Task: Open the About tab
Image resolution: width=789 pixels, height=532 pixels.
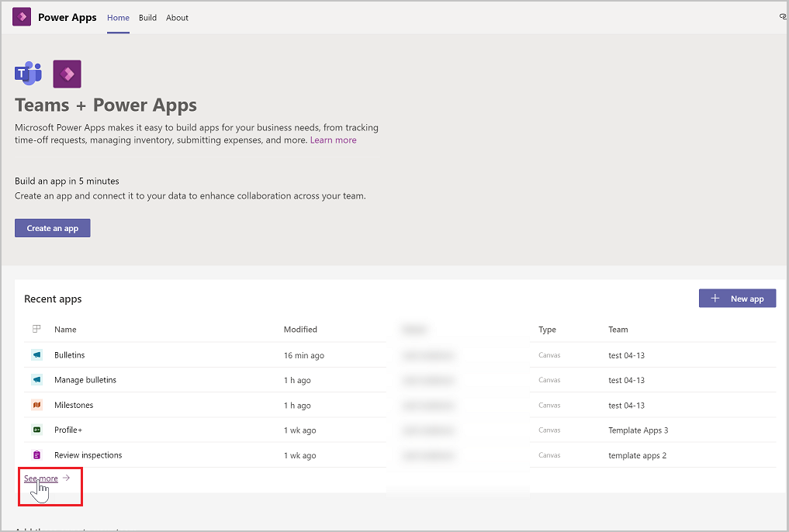Action: pyautogui.click(x=177, y=18)
